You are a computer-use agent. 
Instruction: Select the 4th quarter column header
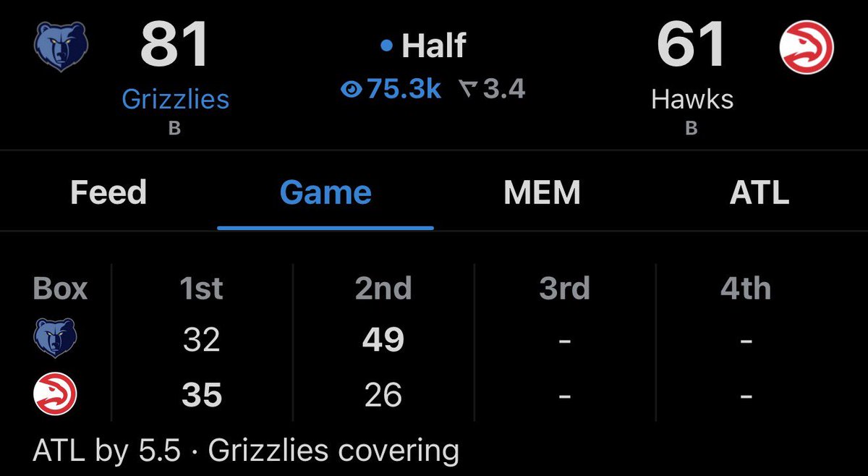click(746, 289)
